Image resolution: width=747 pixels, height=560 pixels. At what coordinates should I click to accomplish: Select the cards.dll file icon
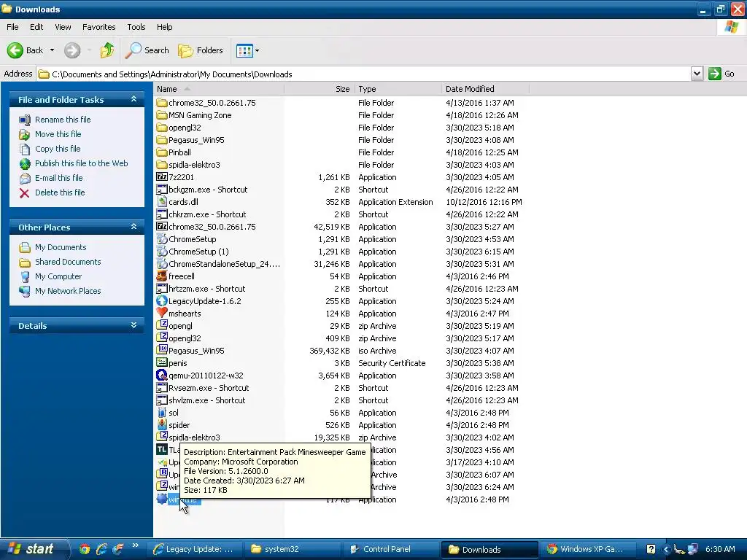[162, 201]
